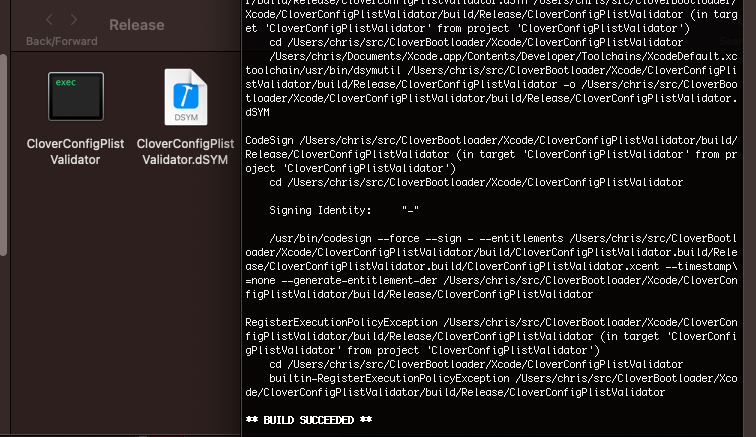Click the Back/Forward label in Finder toolbar

pyautogui.click(x=62, y=41)
